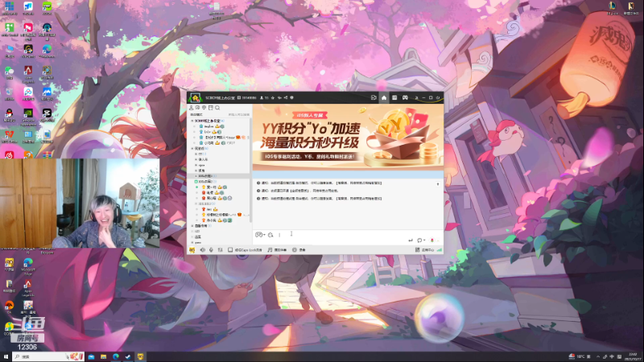Image resolution: width=644 pixels, height=362 pixels.
Task: Select the highlighted sub-channel row in the tree
Action: (x=218, y=176)
